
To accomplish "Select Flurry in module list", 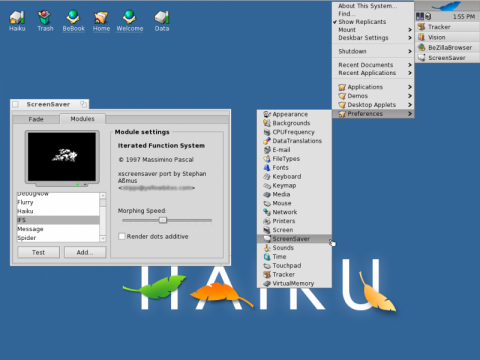I will point(58,202).
